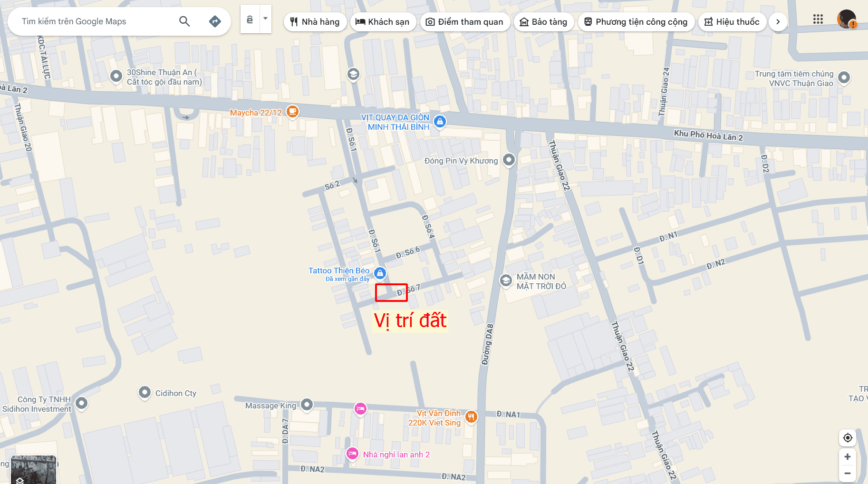This screenshot has width=868, height=484.
Task: Zoom out with the minus button
Action: click(848, 474)
